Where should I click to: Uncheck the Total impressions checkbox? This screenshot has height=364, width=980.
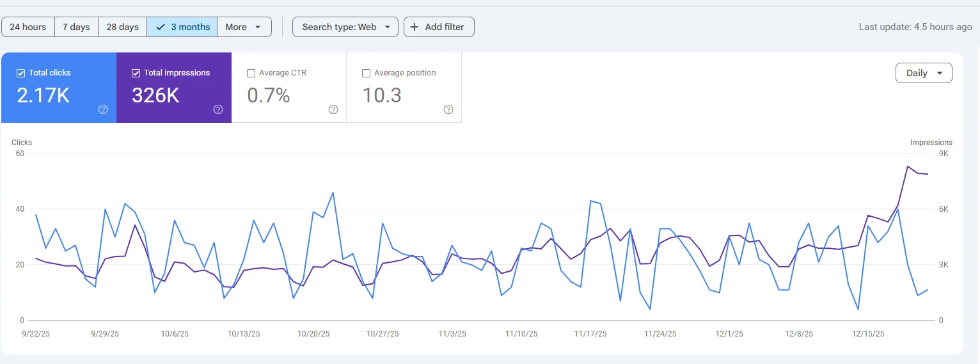coord(136,73)
